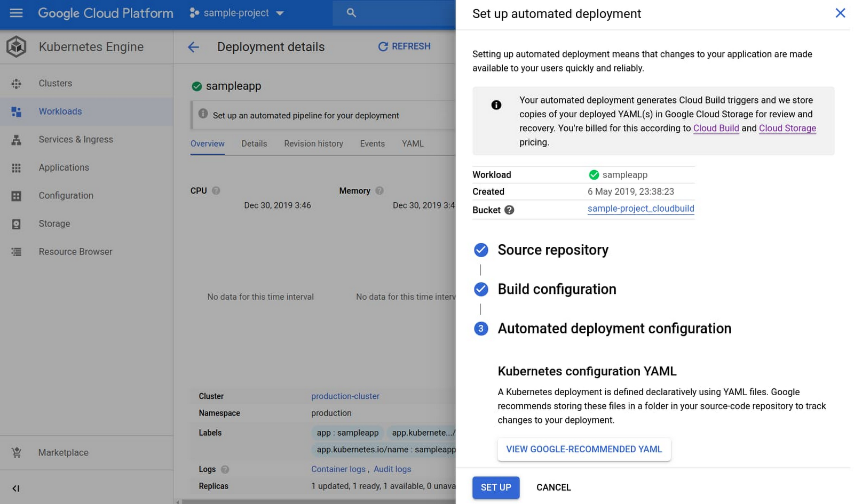Screen dimensions: 854x504
Task: Click the Kubernetes configuration YAML heading
Action: 587,371
